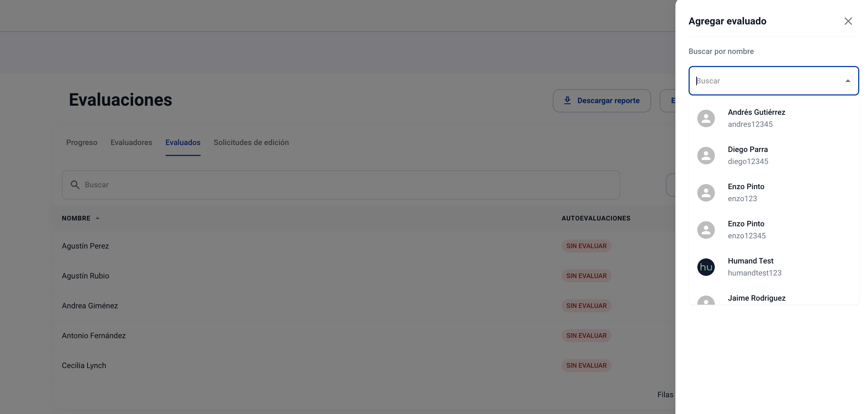Sort by NOMBRE column arrow

point(97,218)
